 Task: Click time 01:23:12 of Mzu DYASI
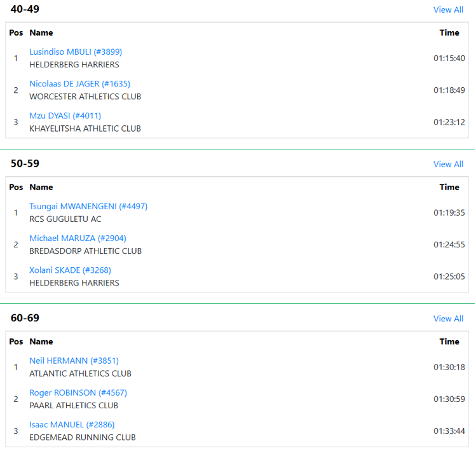[449, 122]
